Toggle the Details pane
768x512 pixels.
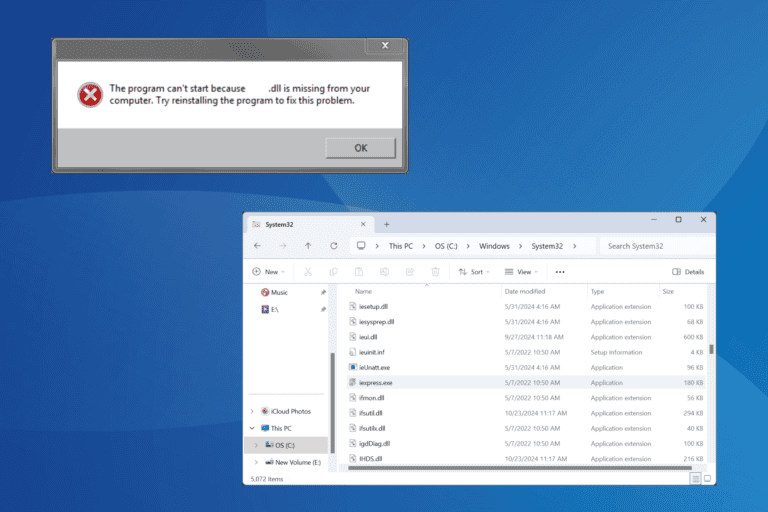click(x=688, y=272)
